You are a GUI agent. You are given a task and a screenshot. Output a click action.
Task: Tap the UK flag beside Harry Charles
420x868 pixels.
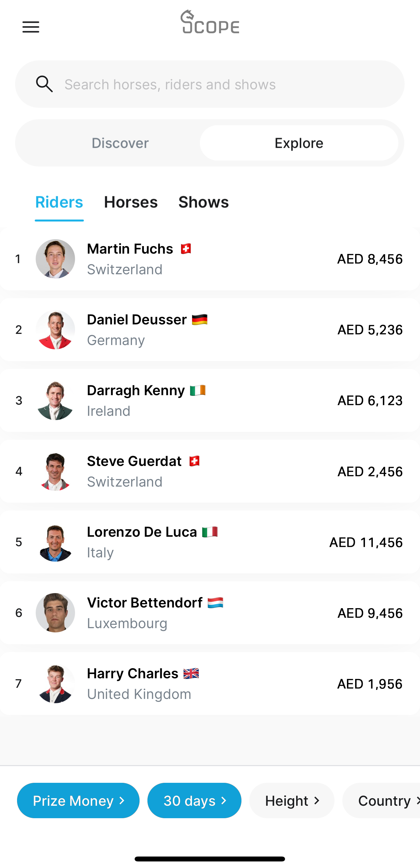coord(191,673)
